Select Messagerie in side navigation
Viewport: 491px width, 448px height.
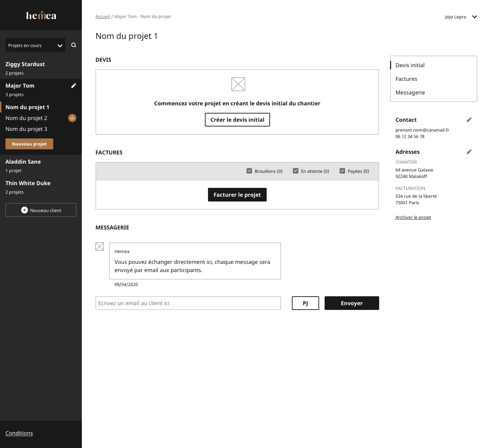410,92
